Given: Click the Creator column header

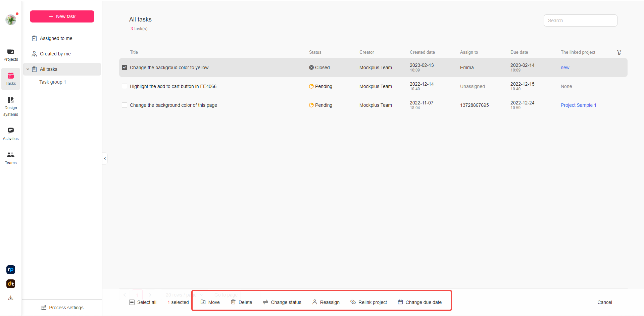Looking at the screenshot, I should [x=366, y=52].
